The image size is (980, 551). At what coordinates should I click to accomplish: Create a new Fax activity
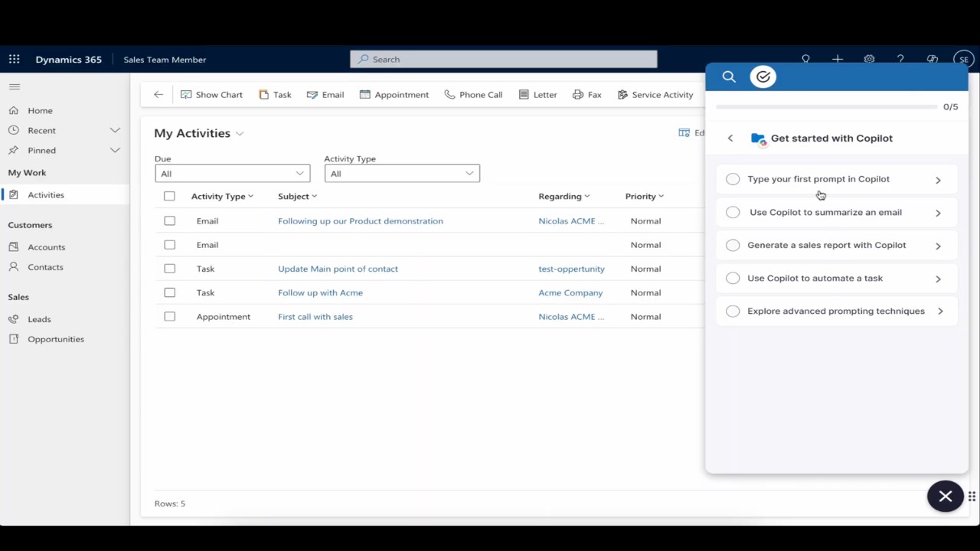click(587, 94)
